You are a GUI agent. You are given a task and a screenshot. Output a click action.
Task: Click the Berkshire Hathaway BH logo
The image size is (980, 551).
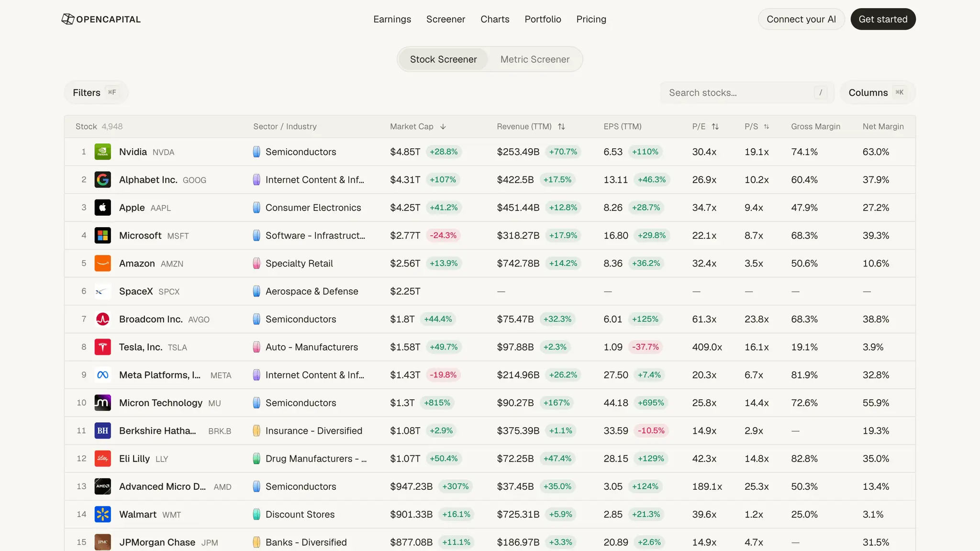[103, 431]
